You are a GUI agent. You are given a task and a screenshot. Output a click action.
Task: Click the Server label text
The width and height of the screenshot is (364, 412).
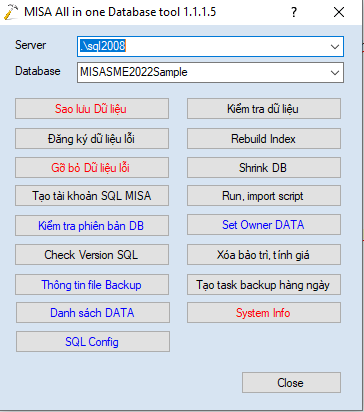(30, 45)
